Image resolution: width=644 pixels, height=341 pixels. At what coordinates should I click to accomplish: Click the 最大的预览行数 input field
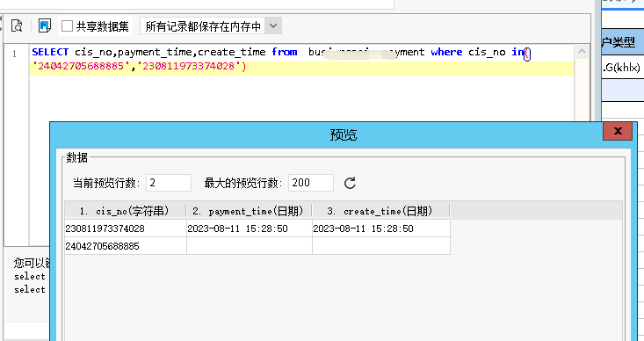coord(310,183)
